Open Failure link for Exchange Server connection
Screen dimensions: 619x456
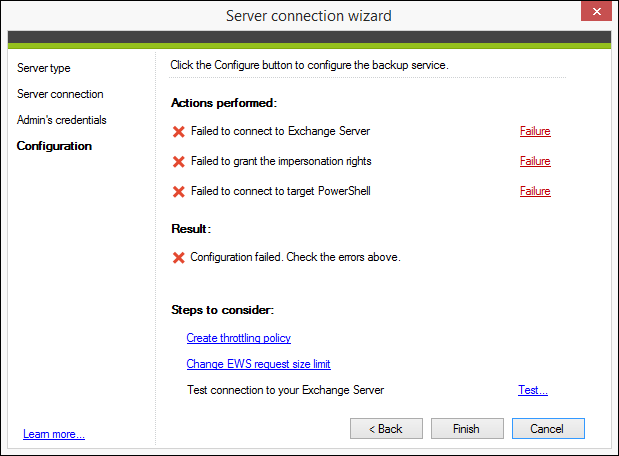(x=535, y=131)
